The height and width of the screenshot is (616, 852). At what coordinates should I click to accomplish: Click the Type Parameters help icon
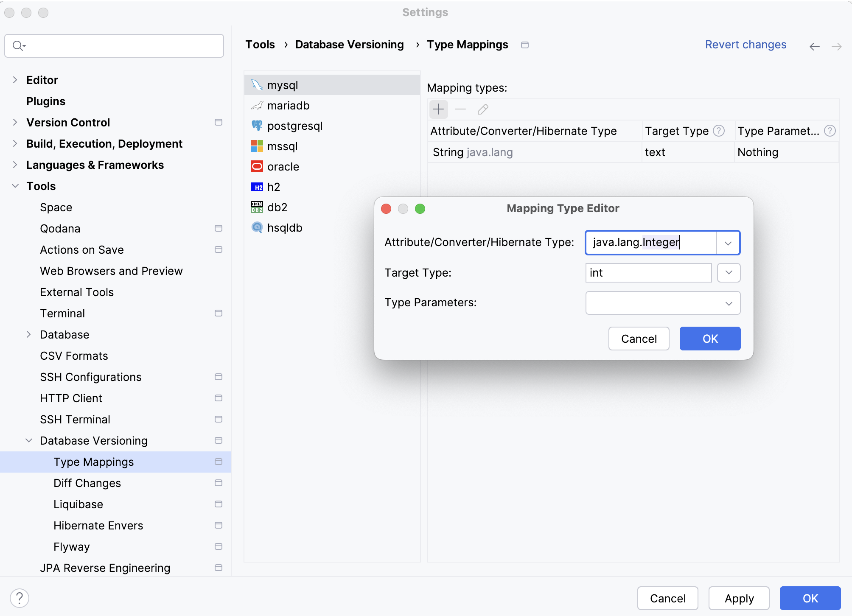tap(830, 131)
